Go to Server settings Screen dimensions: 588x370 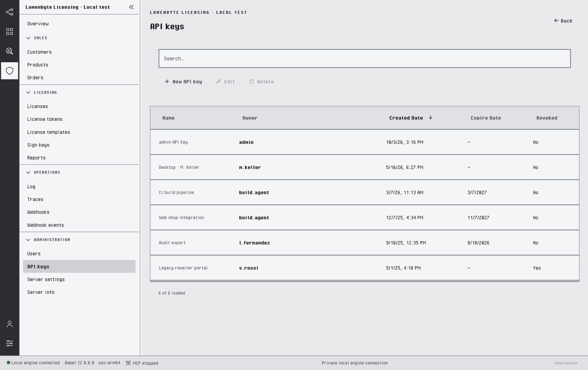coord(46,279)
